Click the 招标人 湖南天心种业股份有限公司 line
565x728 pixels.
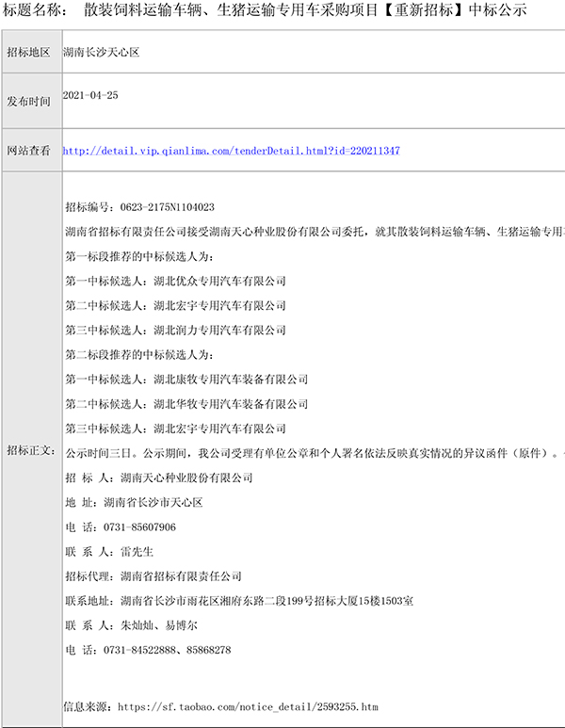tap(159, 477)
